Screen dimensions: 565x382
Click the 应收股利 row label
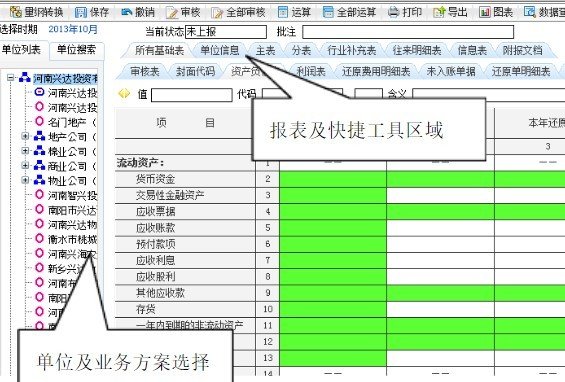coord(155,276)
